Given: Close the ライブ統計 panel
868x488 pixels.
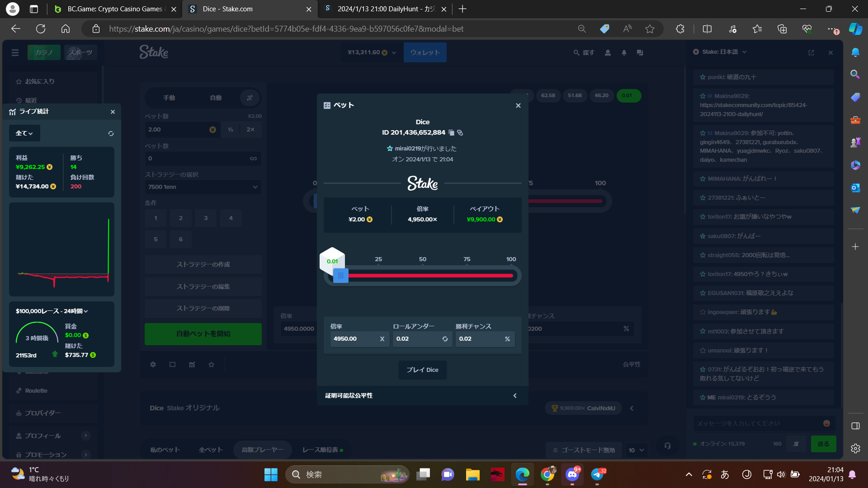Looking at the screenshot, I should click(113, 112).
